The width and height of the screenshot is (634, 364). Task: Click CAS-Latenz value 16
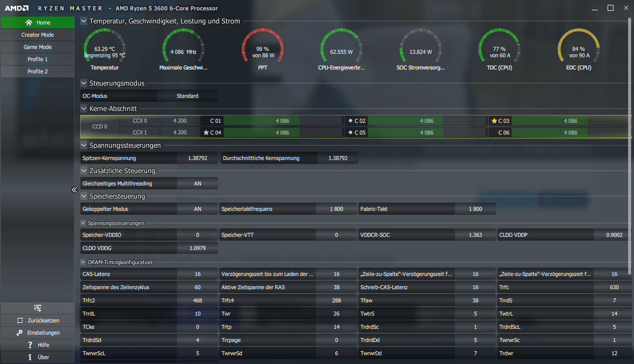point(198,274)
